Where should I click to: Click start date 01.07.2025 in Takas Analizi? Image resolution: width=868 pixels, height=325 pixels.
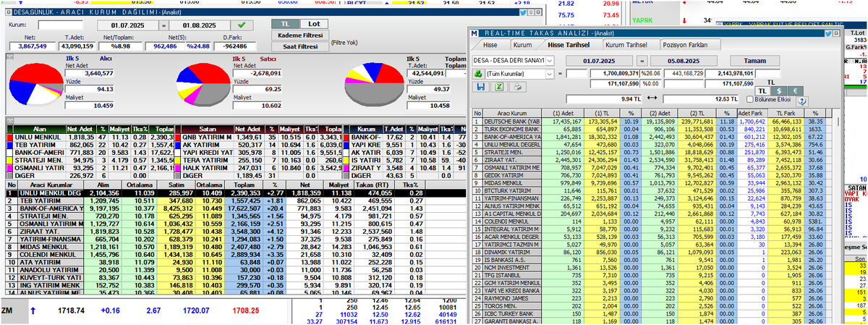(x=600, y=61)
